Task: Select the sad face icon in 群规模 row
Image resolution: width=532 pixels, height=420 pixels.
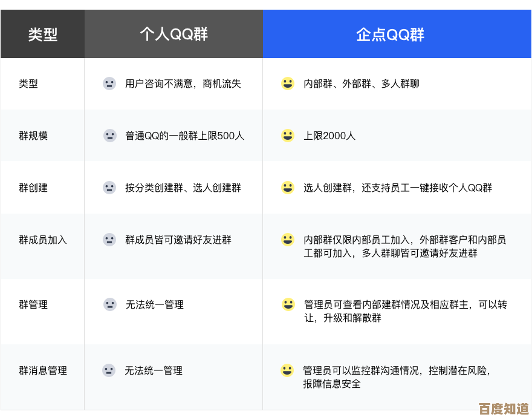Action: point(109,136)
